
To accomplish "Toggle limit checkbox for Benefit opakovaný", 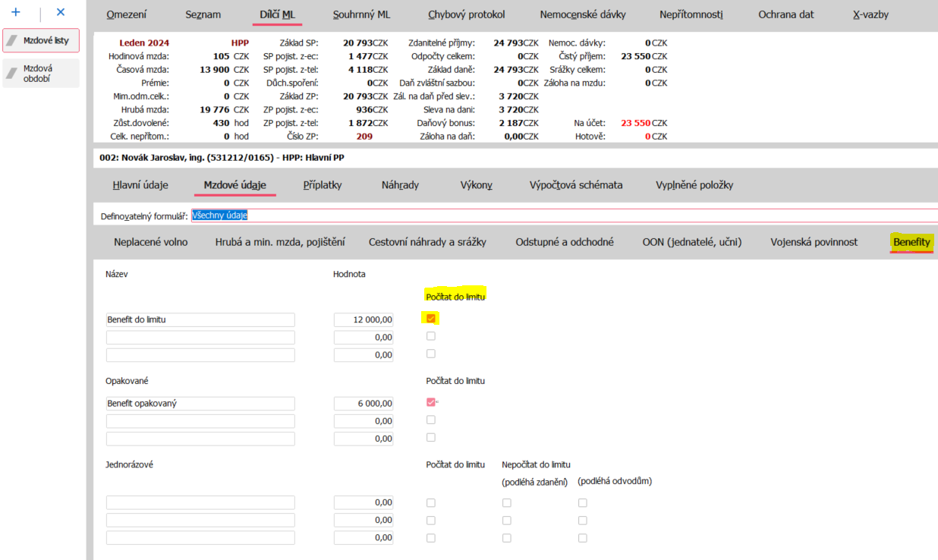I will 431,403.
